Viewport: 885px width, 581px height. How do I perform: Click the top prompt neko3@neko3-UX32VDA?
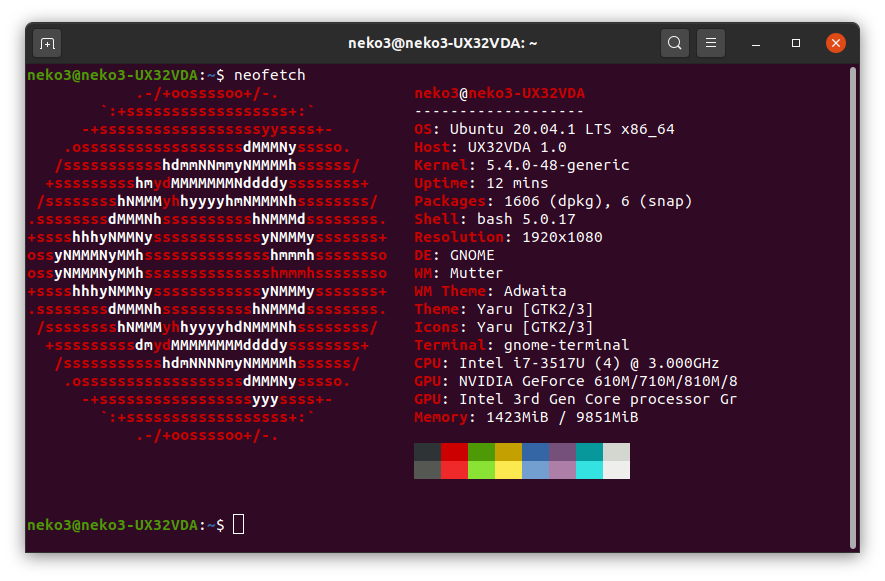coord(112,75)
